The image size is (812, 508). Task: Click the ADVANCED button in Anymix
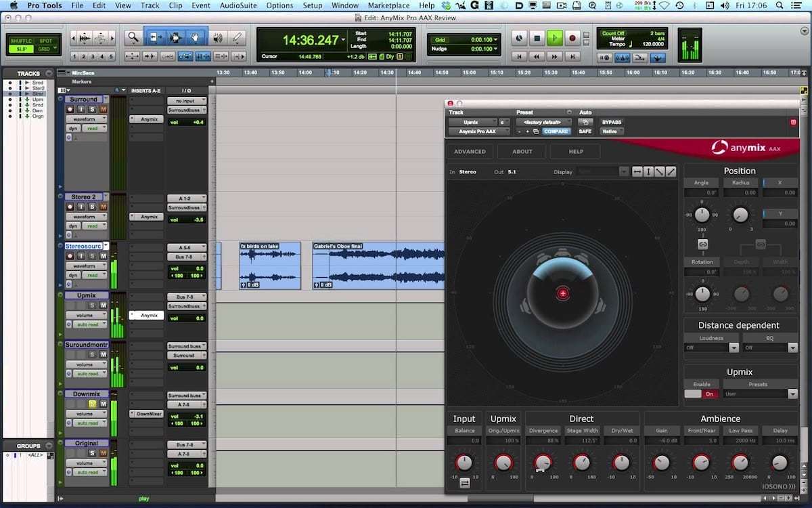pos(470,152)
